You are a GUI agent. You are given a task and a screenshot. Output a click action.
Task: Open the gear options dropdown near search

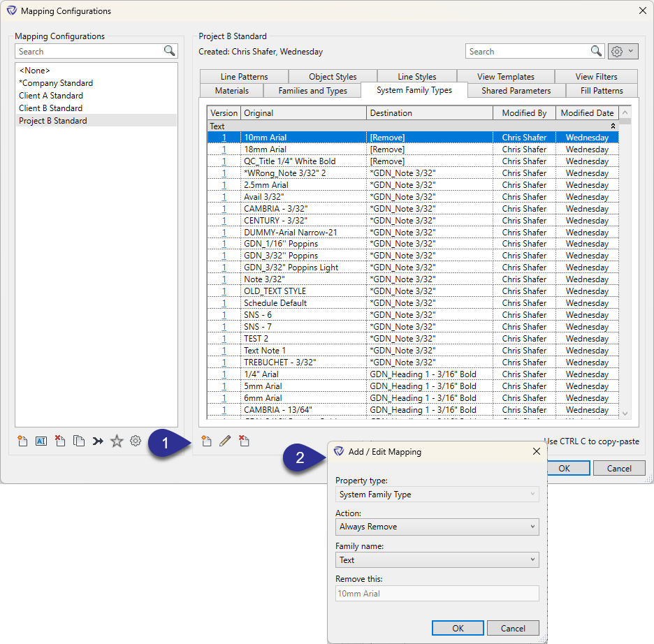[623, 51]
